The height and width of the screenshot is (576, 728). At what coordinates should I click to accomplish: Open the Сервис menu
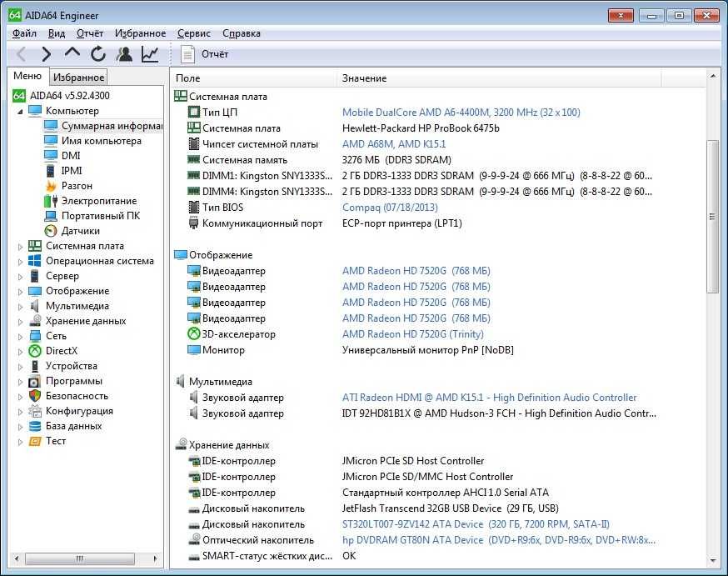coord(194,33)
